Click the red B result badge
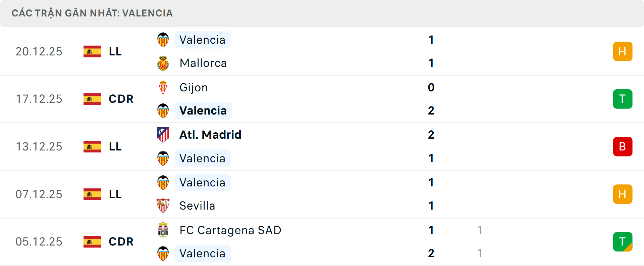This screenshot has width=644, height=266. click(623, 147)
